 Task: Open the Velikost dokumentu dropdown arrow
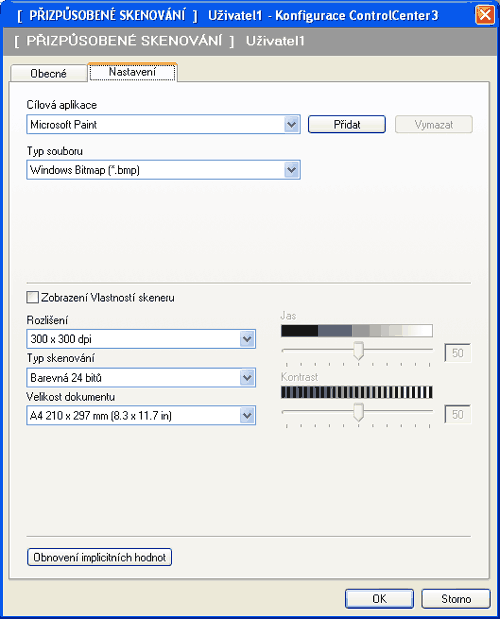click(x=247, y=415)
